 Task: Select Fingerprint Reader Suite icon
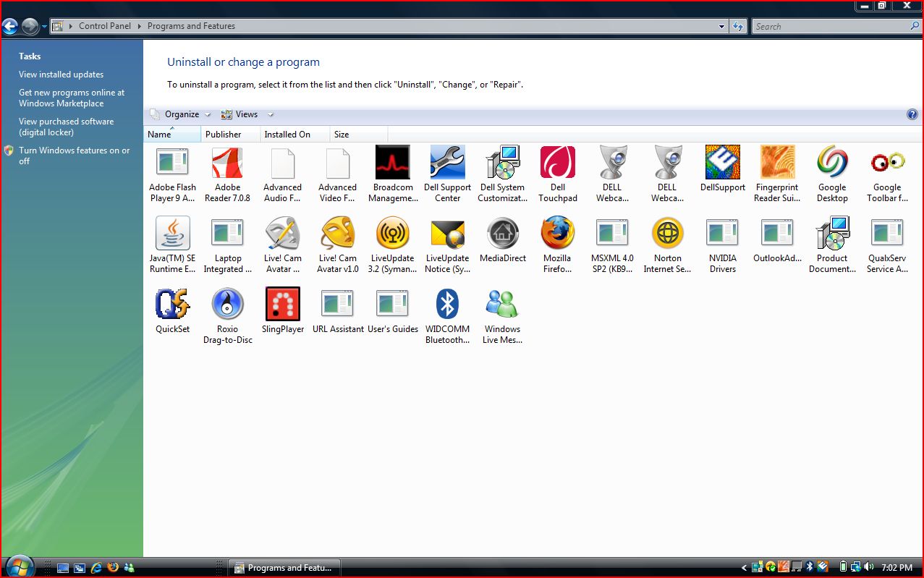tap(777, 162)
